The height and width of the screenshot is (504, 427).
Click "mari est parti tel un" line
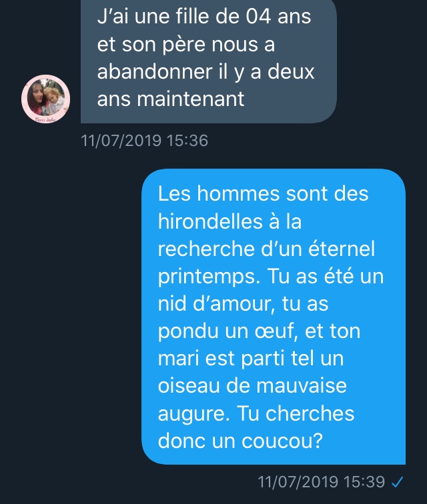(251, 359)
